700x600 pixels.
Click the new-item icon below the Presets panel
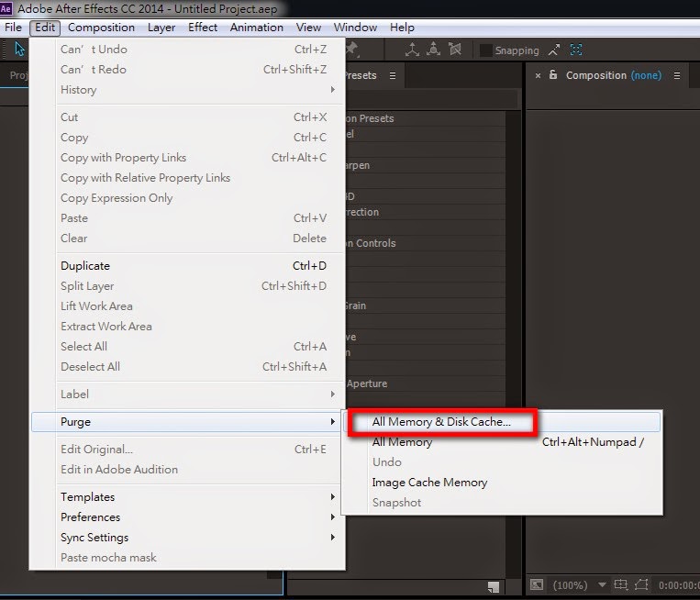click(x=494, y=586)
